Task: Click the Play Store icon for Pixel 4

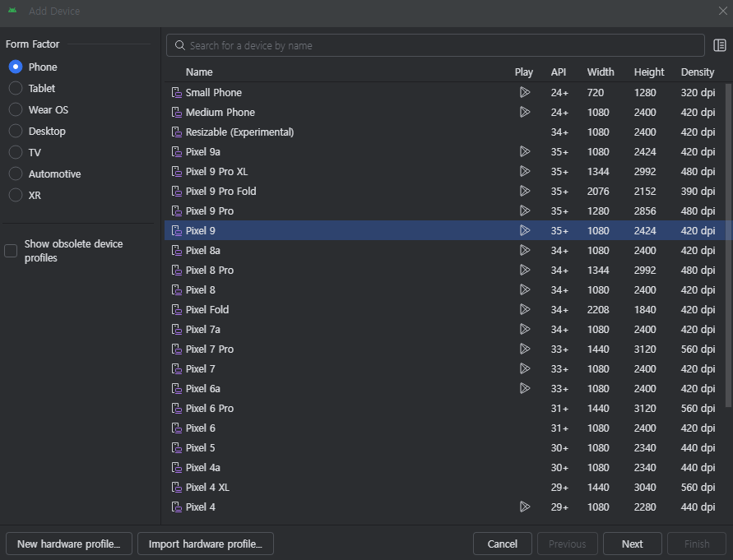Action: [525, 507]
